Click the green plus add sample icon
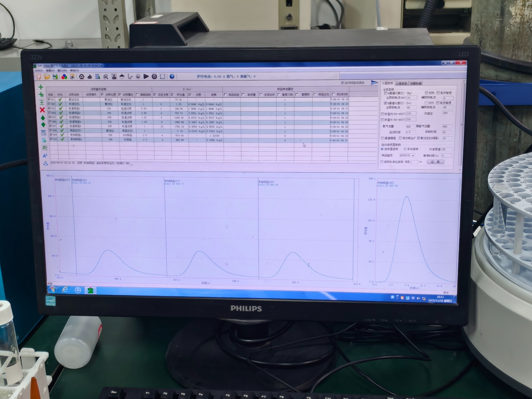The image size is (532, 399). [41, 87]
